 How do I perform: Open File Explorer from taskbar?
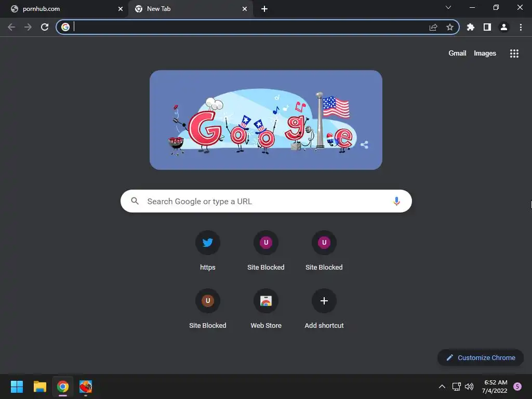click(x=39, y=387)
